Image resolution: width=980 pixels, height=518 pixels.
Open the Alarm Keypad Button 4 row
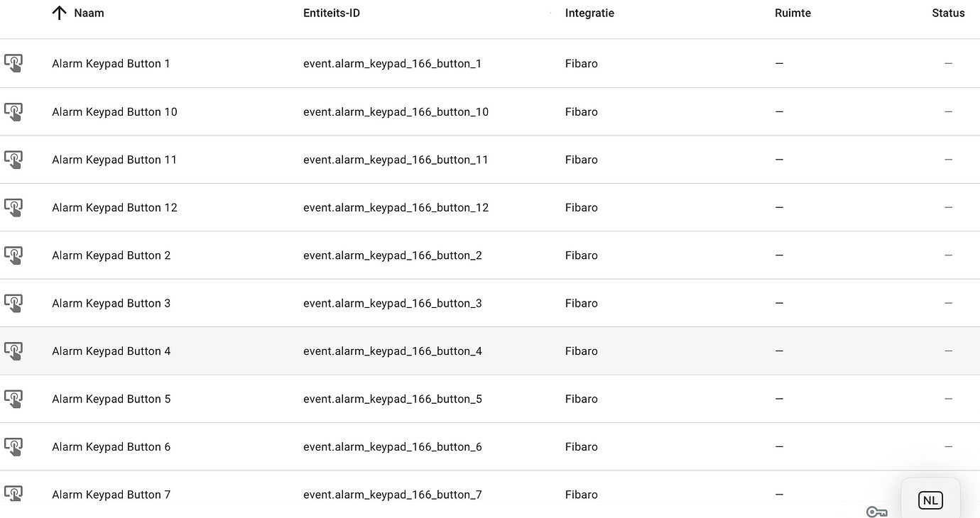click(490, 351)
